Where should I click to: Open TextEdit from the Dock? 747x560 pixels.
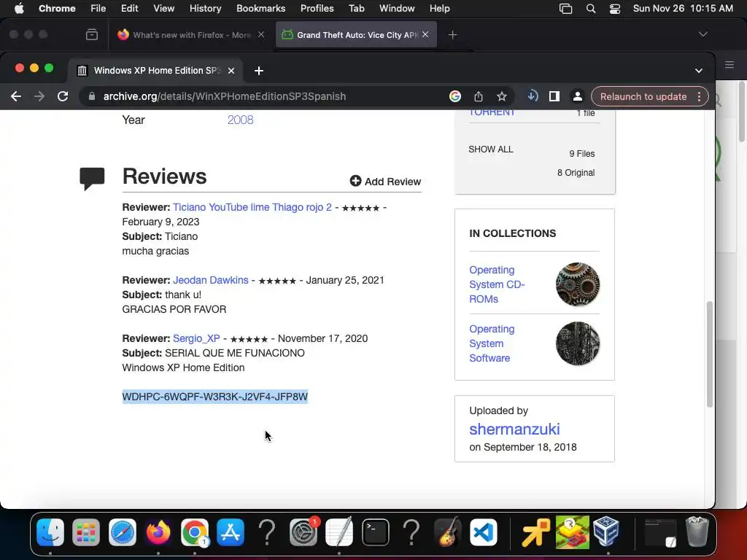338,532
